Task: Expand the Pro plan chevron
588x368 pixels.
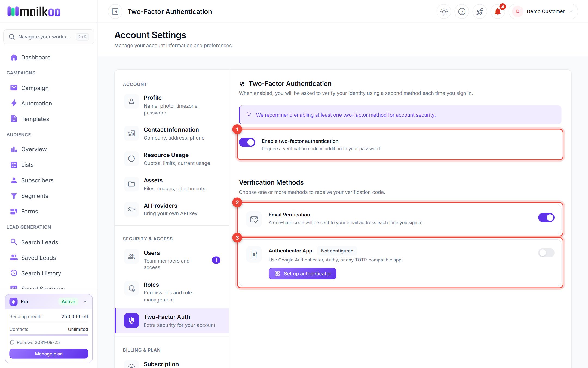Action: 85,301
